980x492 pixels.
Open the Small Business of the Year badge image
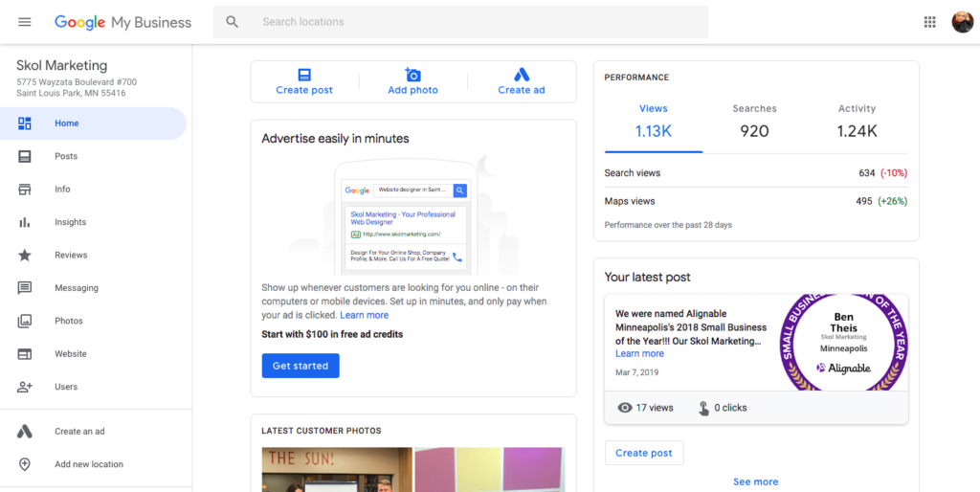pyautogui.click(x=844, y=343)
